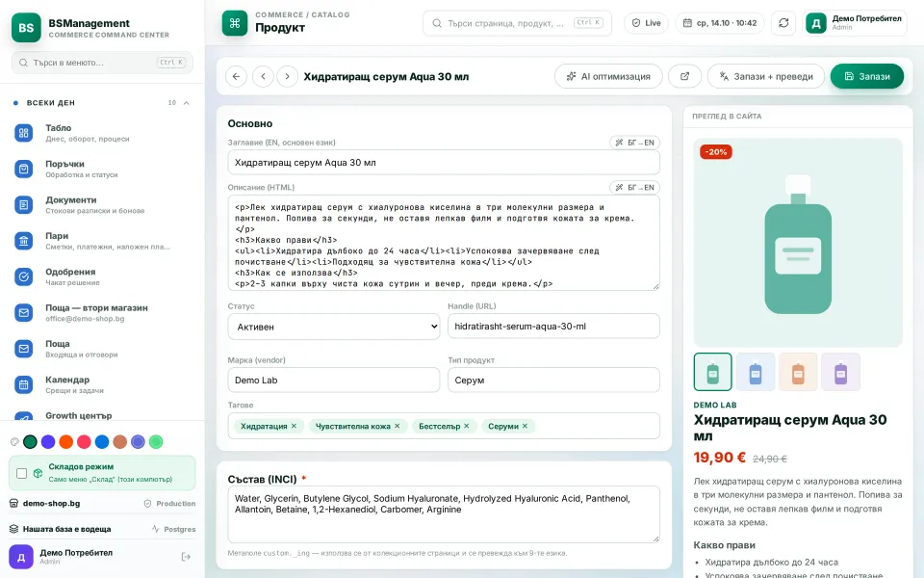
Task: Click the БГ→EN translate button for Описание
Action: (x=634, y=187)
